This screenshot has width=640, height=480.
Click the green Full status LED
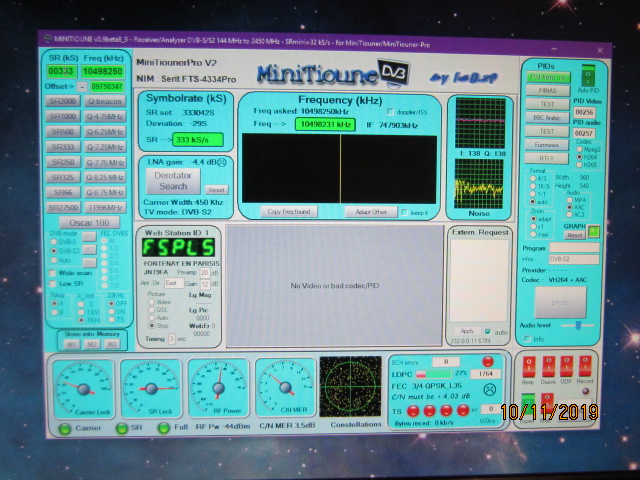164,428
